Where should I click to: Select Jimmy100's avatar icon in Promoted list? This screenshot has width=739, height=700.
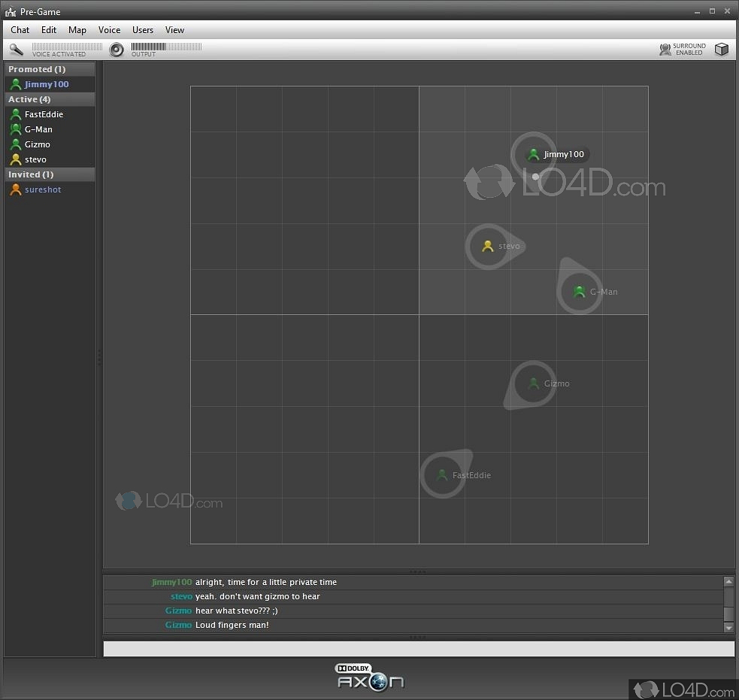15,84
